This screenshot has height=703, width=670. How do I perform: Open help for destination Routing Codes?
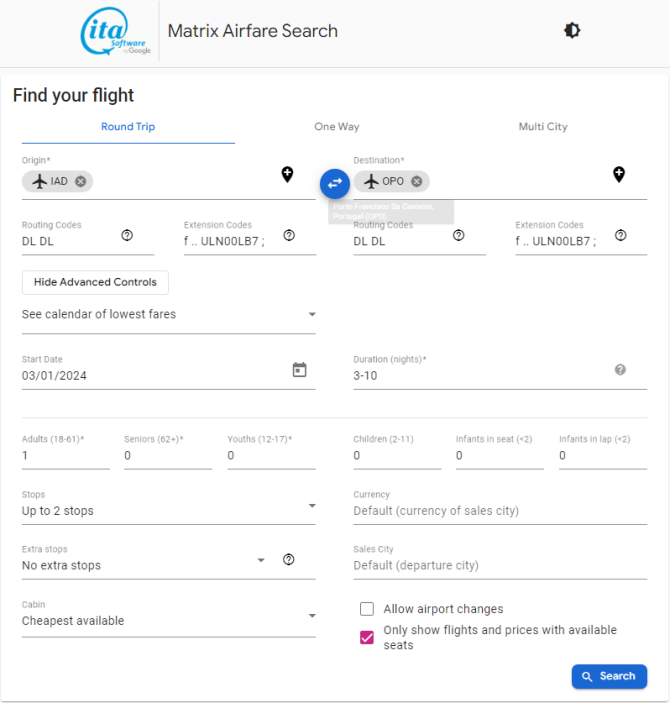pyautogui.click(x=458, y=235)
